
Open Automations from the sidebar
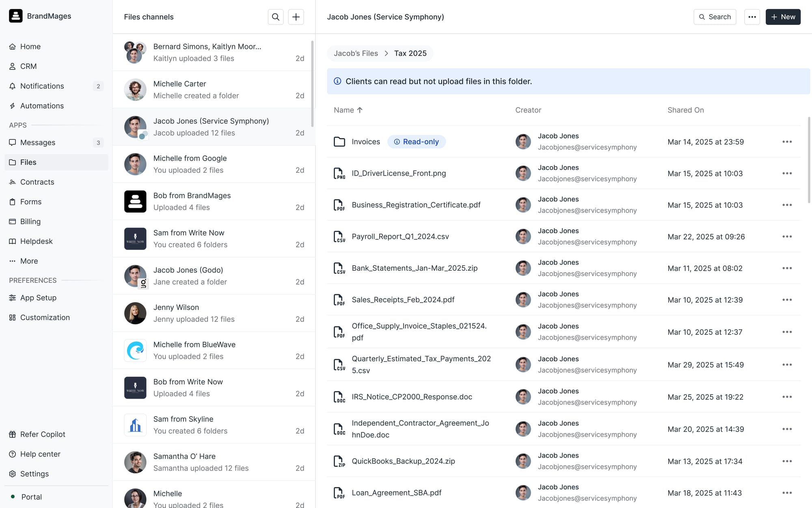[42, 106]
